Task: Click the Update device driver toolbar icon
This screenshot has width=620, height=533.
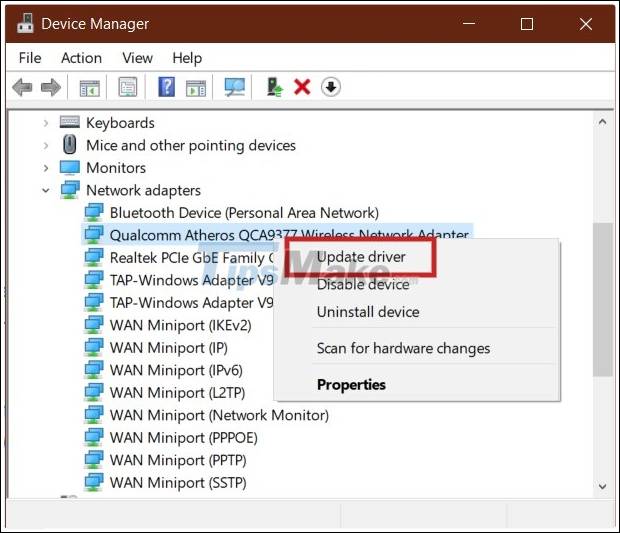Action: 274,87
